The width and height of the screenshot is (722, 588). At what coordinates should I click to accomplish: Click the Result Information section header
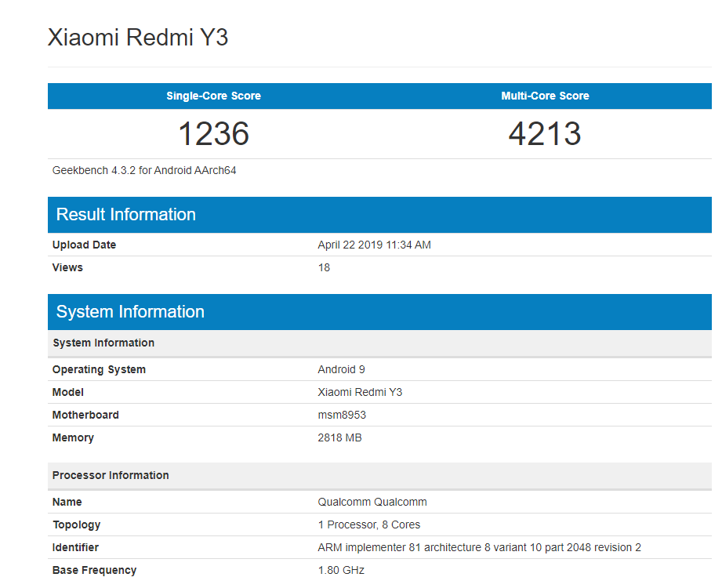[x=379, y=215]
